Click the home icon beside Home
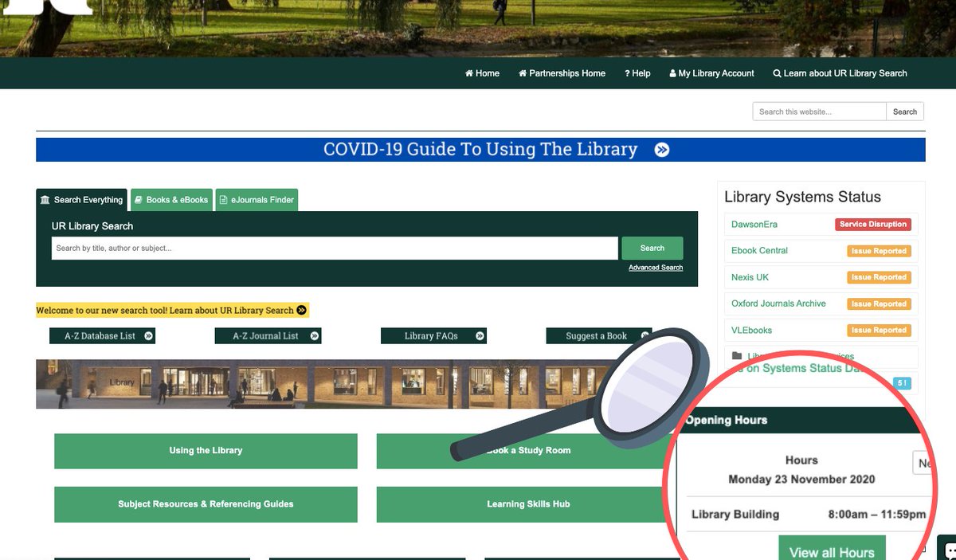Viewport: 956px width, 560px height. pos(469,73)
